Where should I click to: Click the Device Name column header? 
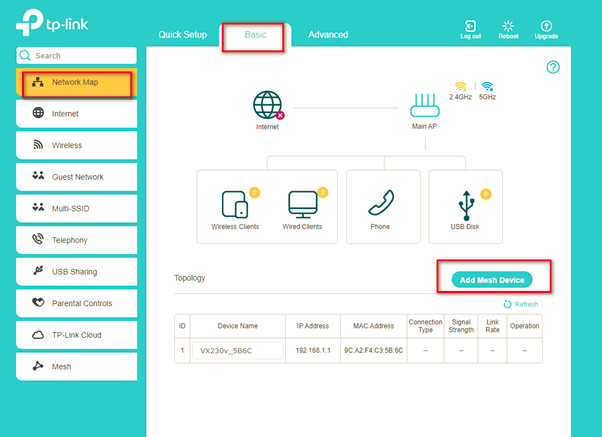238,326
